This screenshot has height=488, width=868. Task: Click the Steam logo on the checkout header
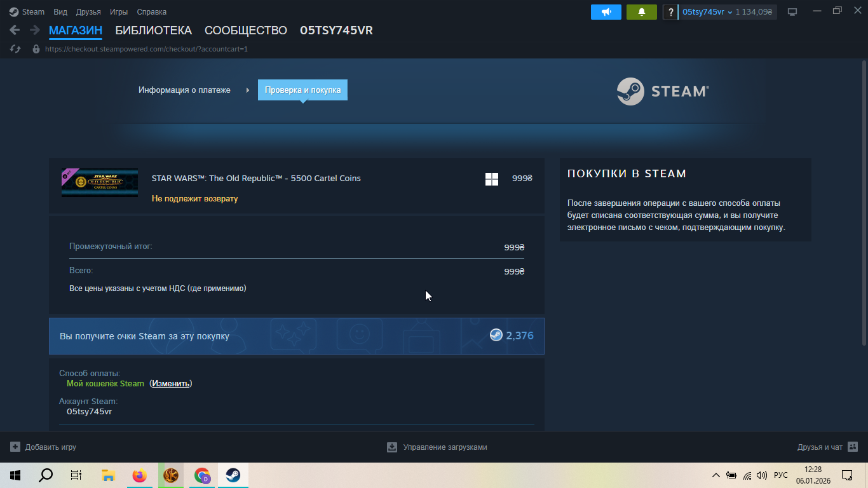click(663, 91)
